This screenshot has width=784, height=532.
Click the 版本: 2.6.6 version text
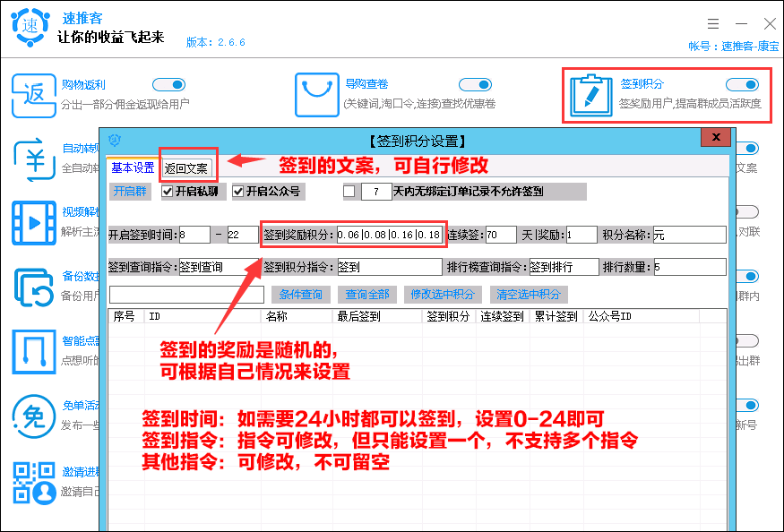pyautogui.click(x=216, y=42)
